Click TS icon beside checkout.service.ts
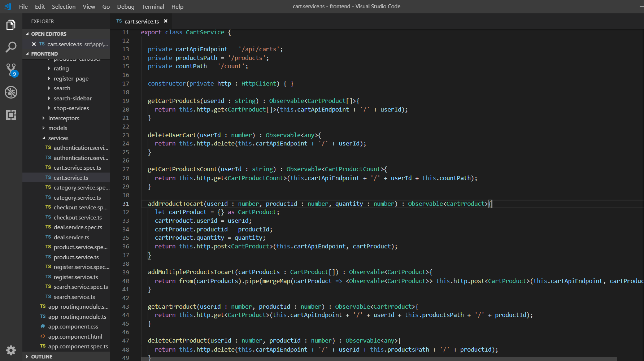The width and height of the screenshot is (644, 361). coord(48,217)
